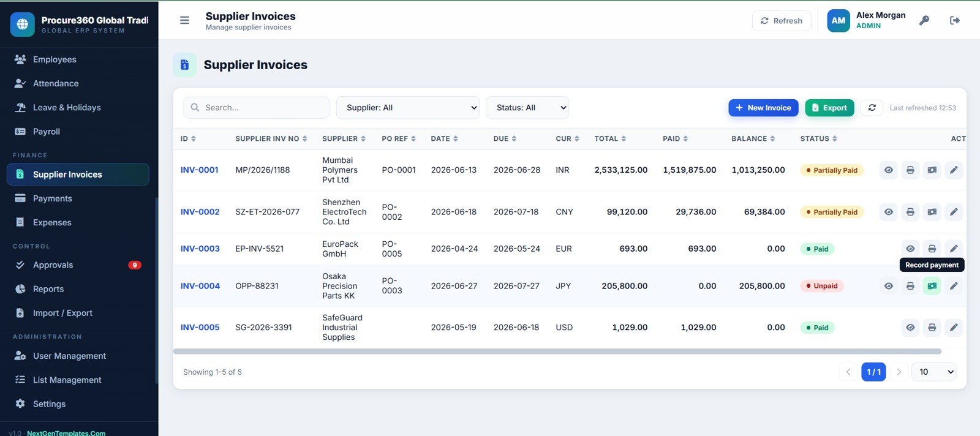This screenshot has width=980, height=436.
Task: Click the next page arrow
Action: [899, 372]
